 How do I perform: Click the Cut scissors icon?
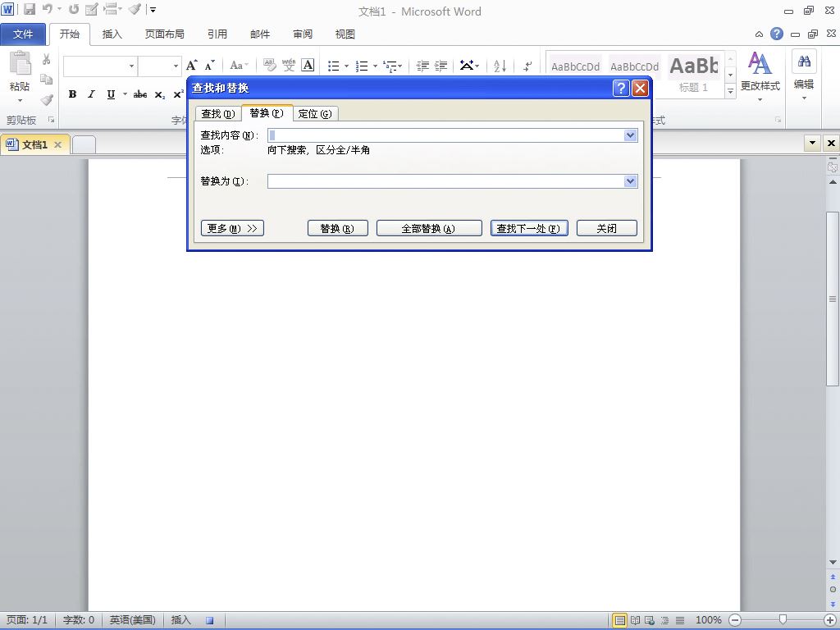click(47, 59)
